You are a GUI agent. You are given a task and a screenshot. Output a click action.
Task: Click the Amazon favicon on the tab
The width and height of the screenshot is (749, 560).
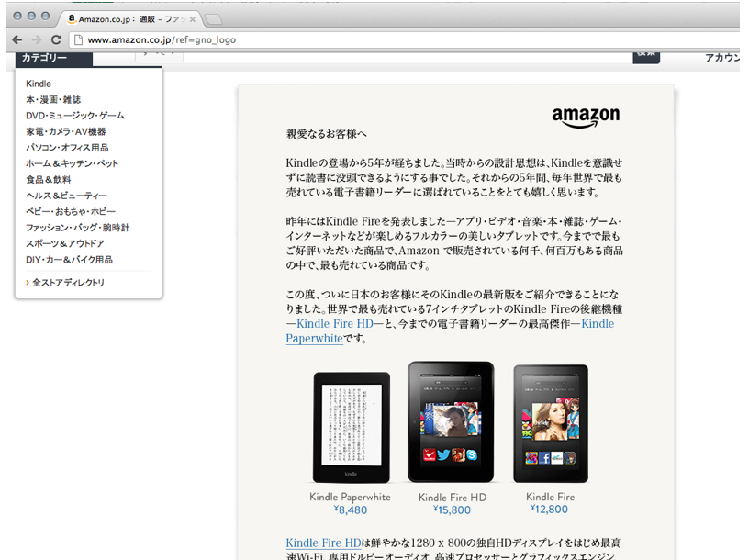pyautogui.click(x=72, y=18)
